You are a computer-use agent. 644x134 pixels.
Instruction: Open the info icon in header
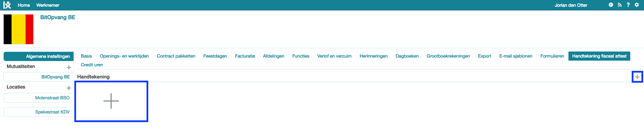click(x=611, y=5)
